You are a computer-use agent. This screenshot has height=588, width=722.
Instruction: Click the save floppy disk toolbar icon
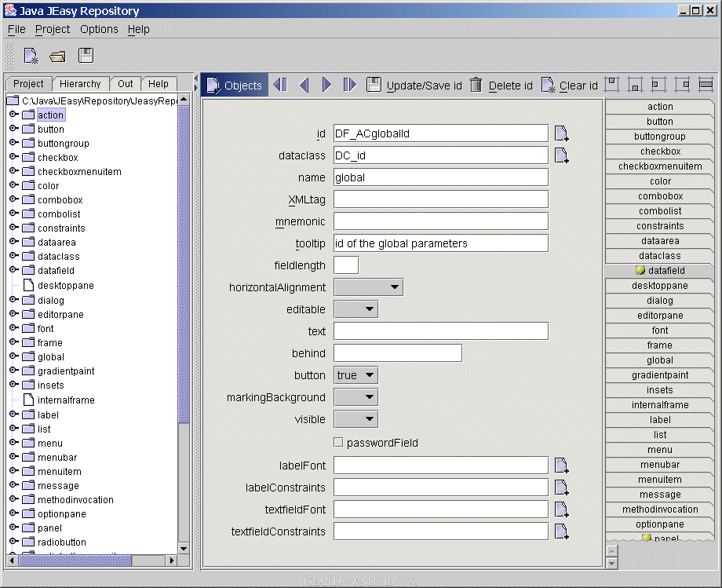[86, 55]
